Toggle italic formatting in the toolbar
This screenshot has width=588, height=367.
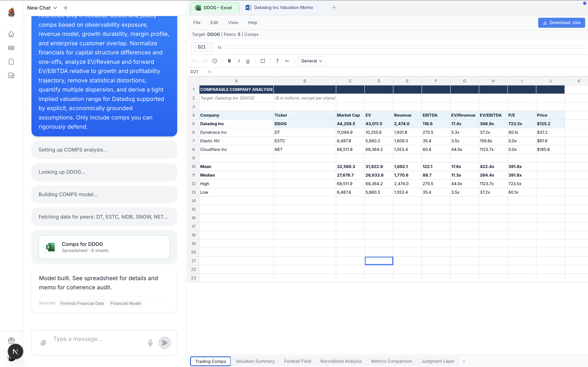(x=239, y=61)
